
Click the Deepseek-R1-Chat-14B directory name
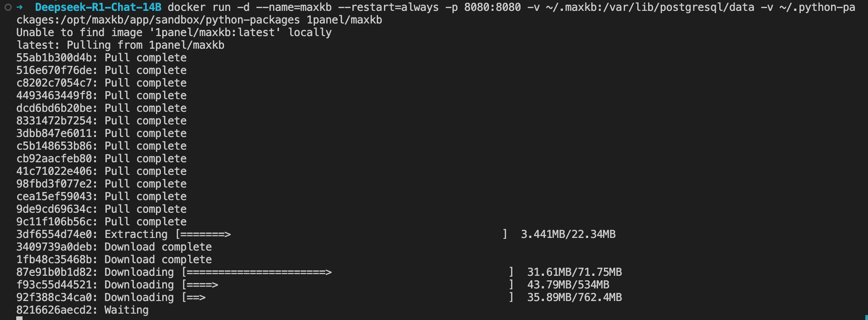(98, 7)
